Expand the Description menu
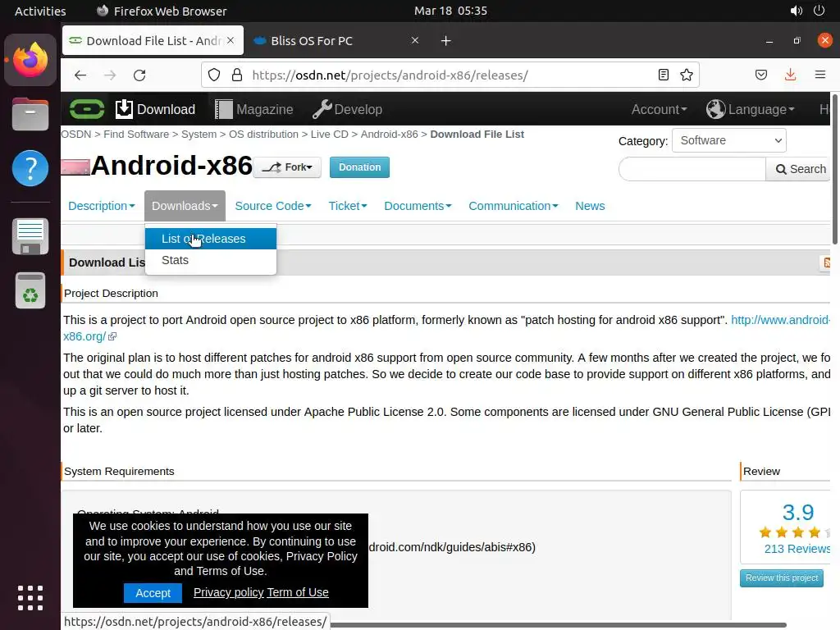This screenshot has height=630, width=840. tap(101, 206)
